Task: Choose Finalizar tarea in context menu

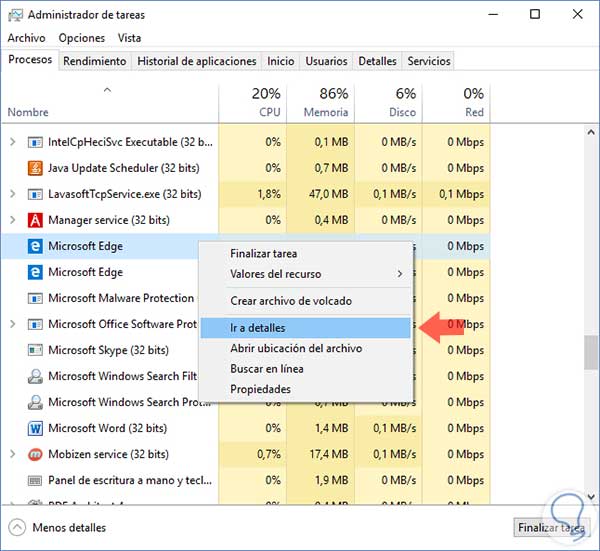Action: click(x=305, y=254)
